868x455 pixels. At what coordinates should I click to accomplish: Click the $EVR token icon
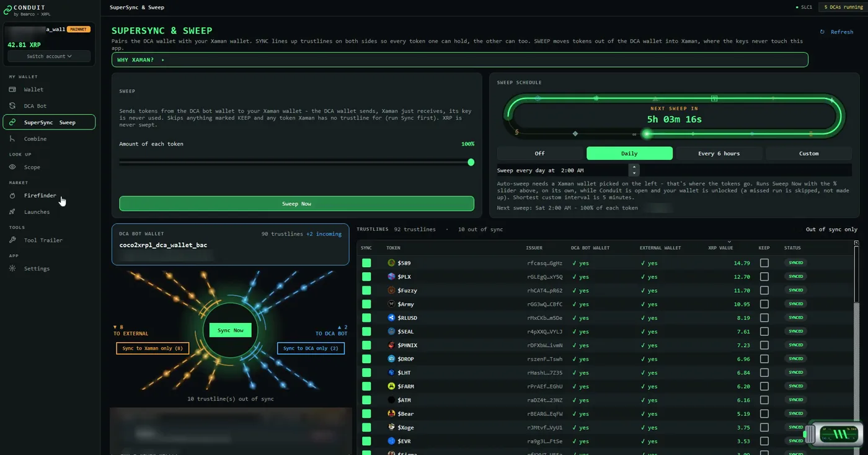[391, 441]
